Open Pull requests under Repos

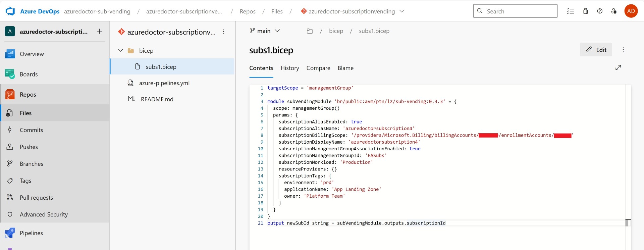[x=55, y=198]
